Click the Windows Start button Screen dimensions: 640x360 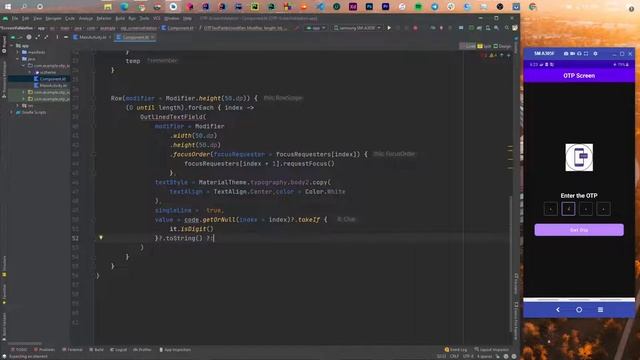(x=8, y=7)
